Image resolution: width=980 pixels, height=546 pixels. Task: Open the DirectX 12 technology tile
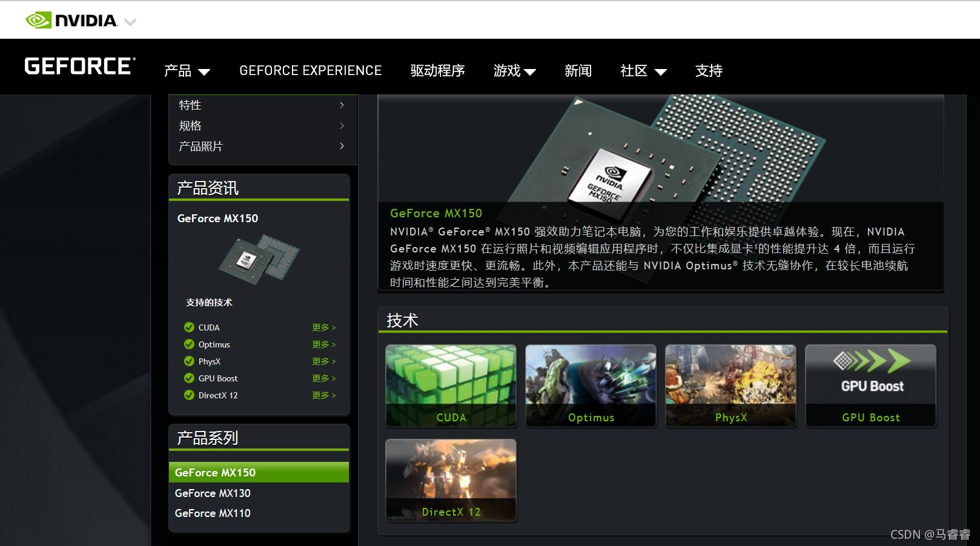pos(451,480)
